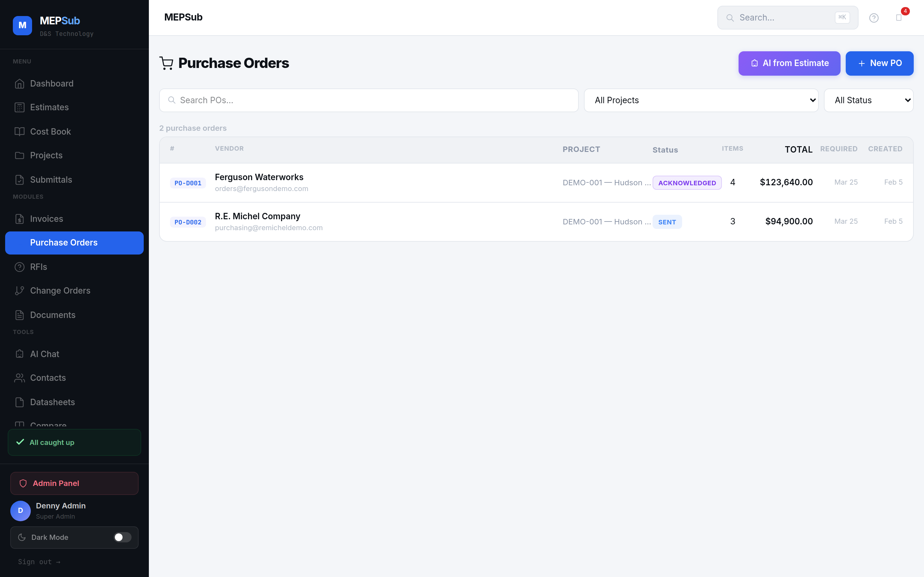Open the help question-mark icon in header
924x577 pixels.
874,18
